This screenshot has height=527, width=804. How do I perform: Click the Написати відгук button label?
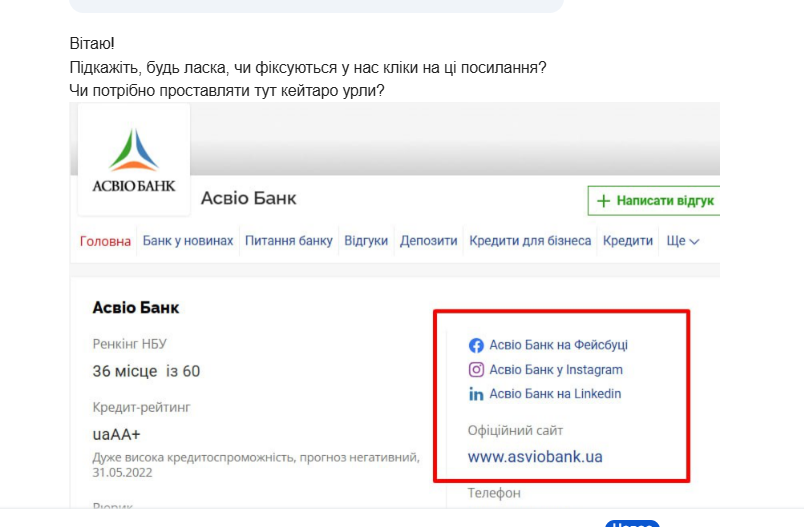[x=665, y=201]
